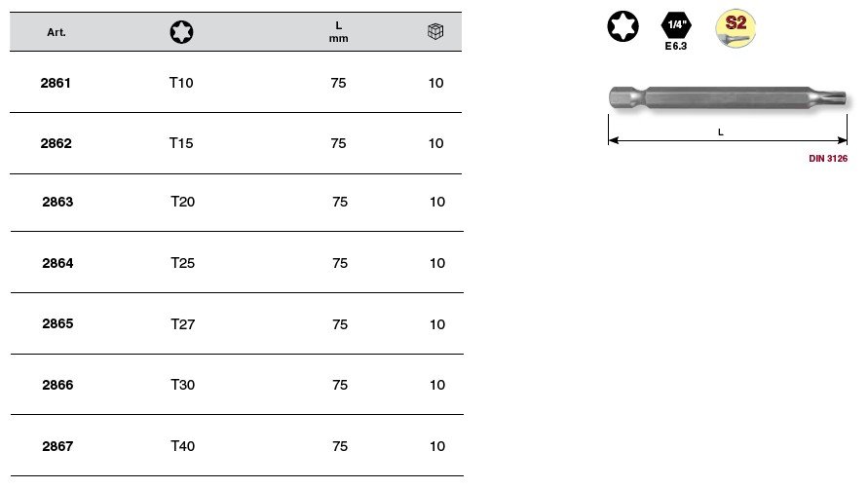
Task: Click the black Torx star badge above bit
Action: pos(624,26)
